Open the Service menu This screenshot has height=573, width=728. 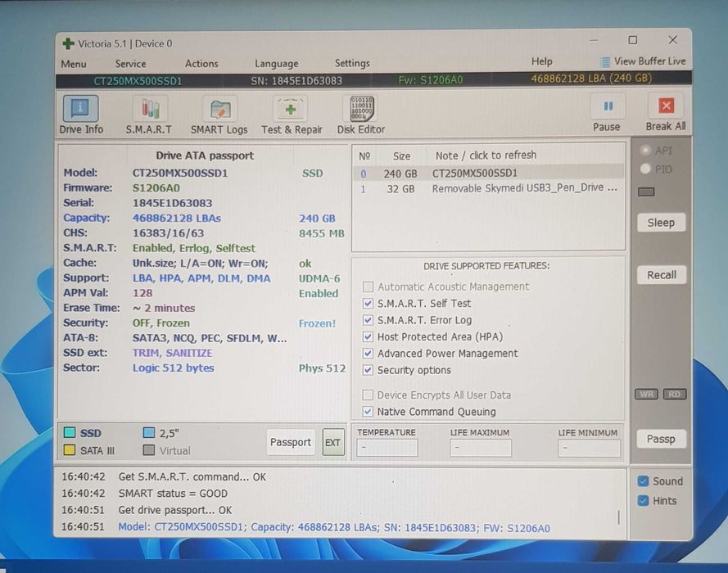(x=130, y=64)
